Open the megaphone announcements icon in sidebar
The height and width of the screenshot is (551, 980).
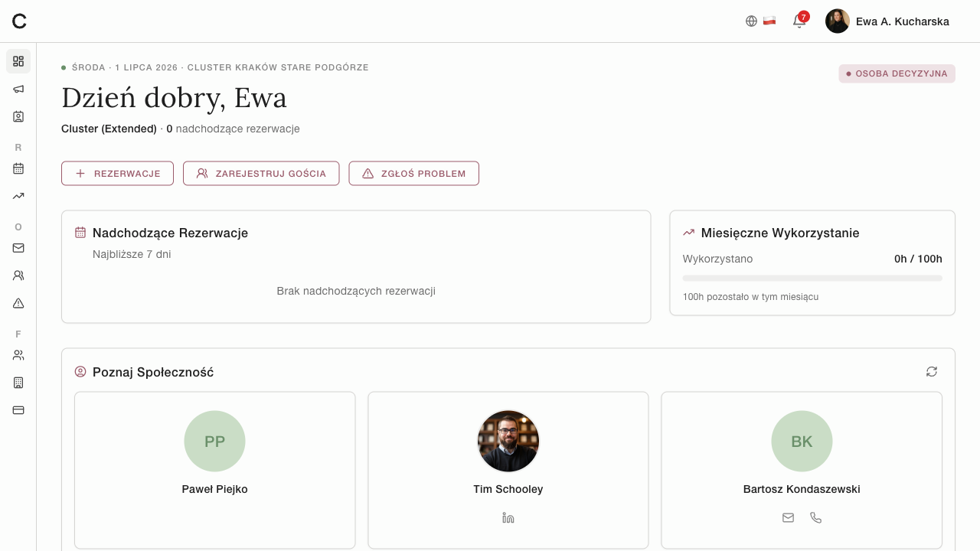pyautogui.click(x=18, y=89)
